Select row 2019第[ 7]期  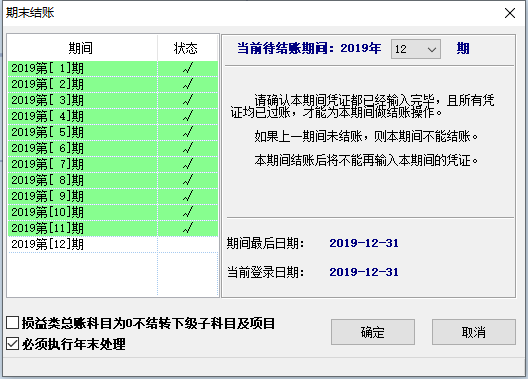tap(113, 164)
